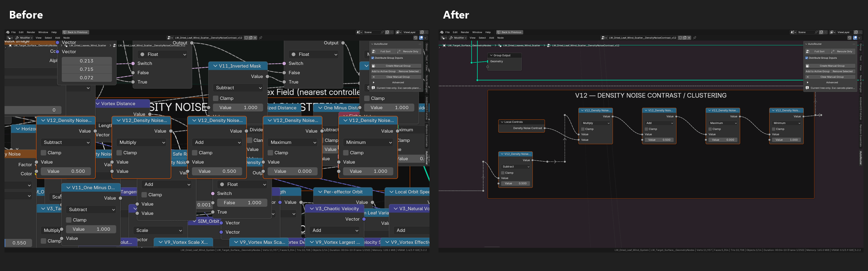
Task: Click the ViewLayer browse icon in the Before window
Action: click(x=399, y=32)
